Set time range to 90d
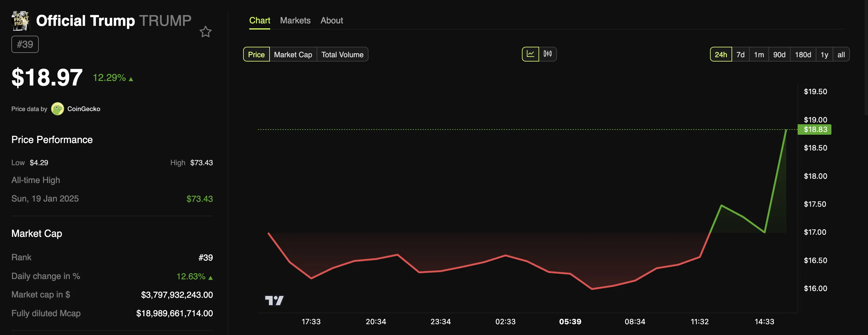The height and width of the screenshot is (335, 868). click(x=779, y=55)
